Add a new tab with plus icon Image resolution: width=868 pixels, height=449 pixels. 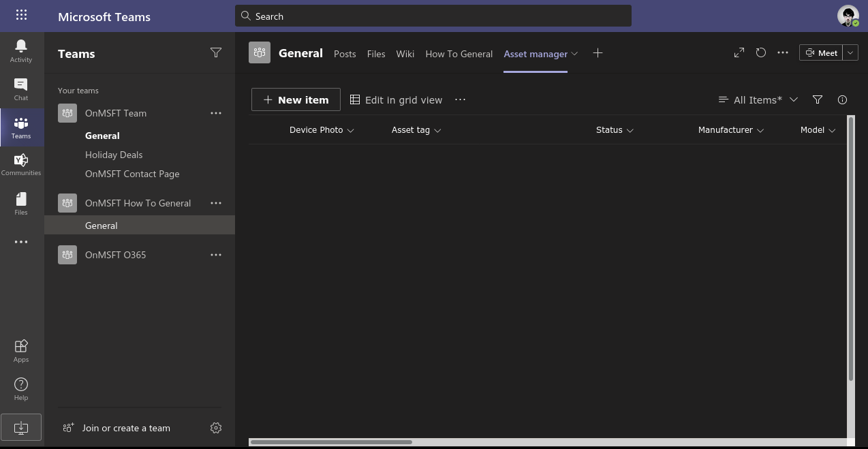(x=598, y=53)
